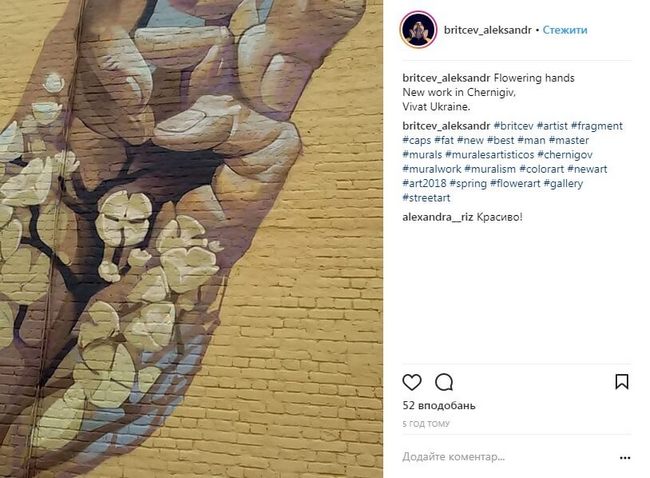Open britcev_aleksandr username in header
Screen dimensions: 650x478
point(488,30)
